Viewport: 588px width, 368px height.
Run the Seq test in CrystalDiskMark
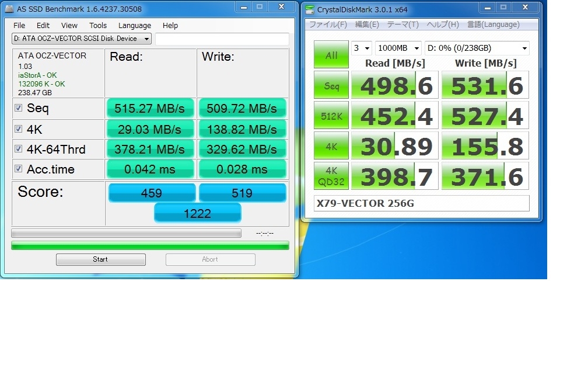(331, 85)
